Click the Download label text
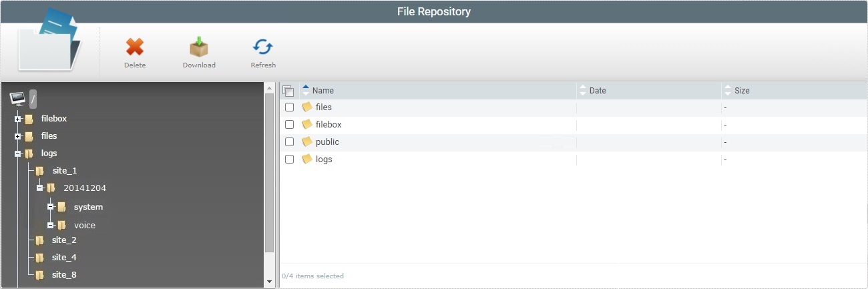Image resolution: width=868 pixels, height=289 pixels. (x=199, y=65)
